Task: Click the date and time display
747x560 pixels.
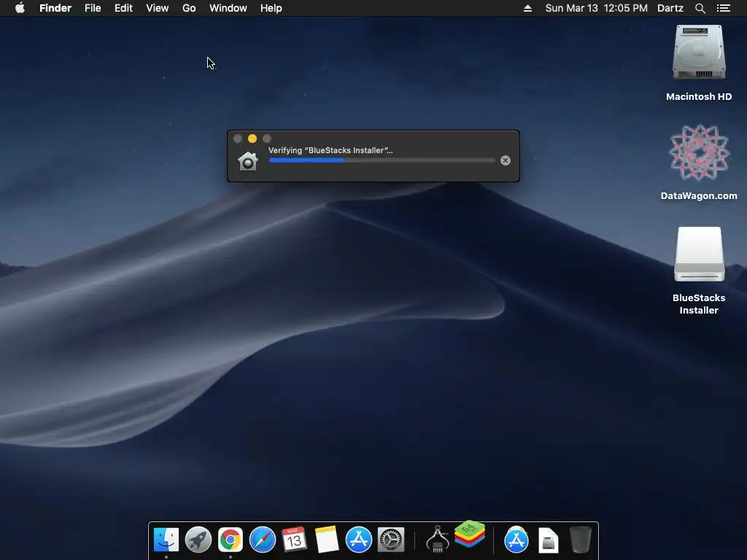Action: [597, 8]
